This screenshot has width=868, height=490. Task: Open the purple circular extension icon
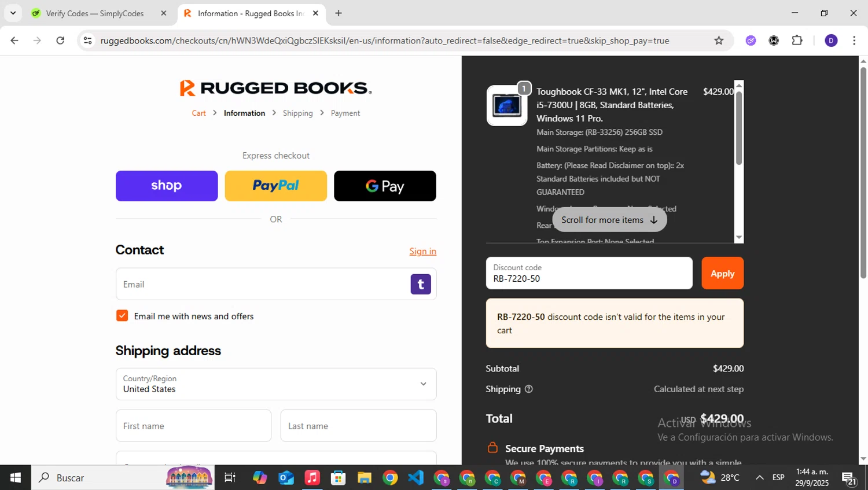(x=751, y=40)
